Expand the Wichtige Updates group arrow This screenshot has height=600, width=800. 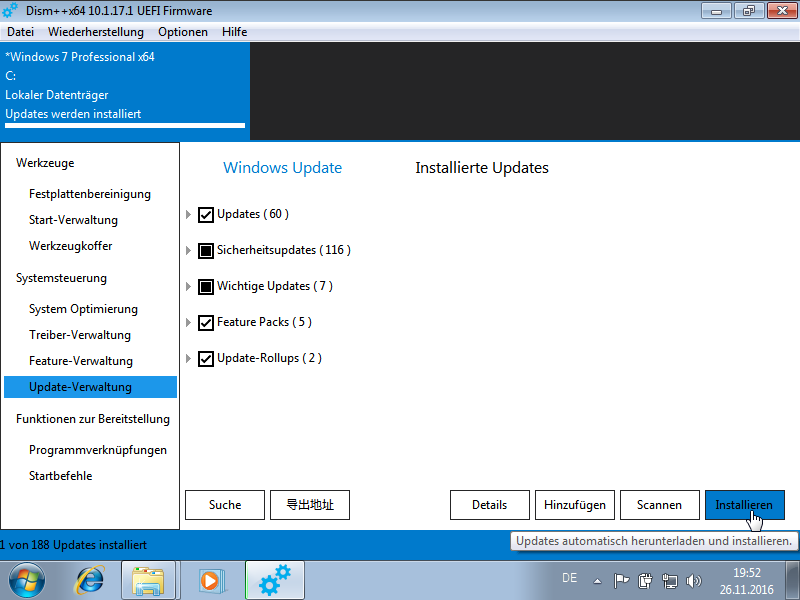pyautogui.click(x=188, y=287)
